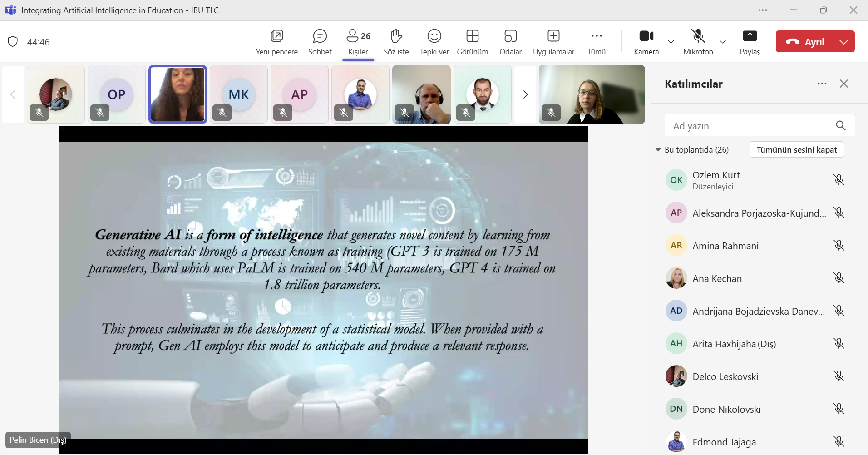Click the shield meeting security icon
Viewport: 868px width, 455px height.
tap(13, 42)
